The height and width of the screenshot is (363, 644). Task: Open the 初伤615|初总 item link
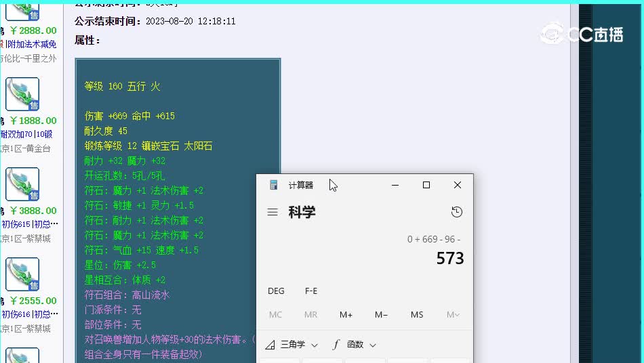30,224
